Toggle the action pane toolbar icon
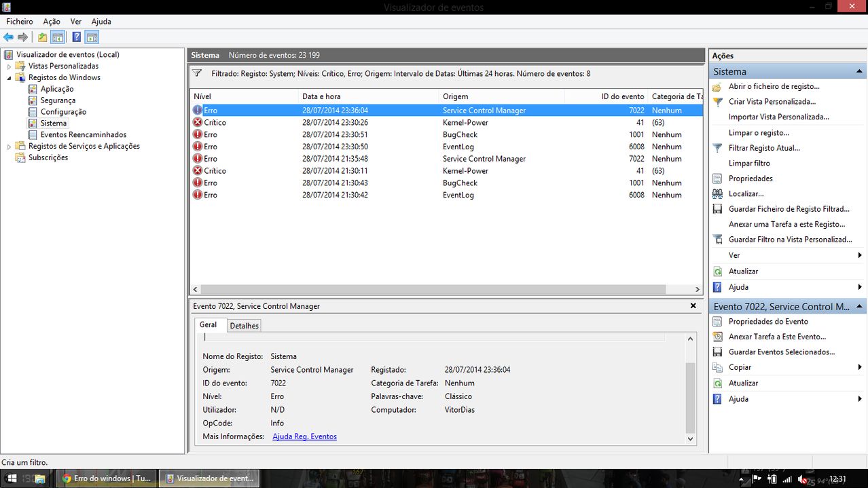 92,37
